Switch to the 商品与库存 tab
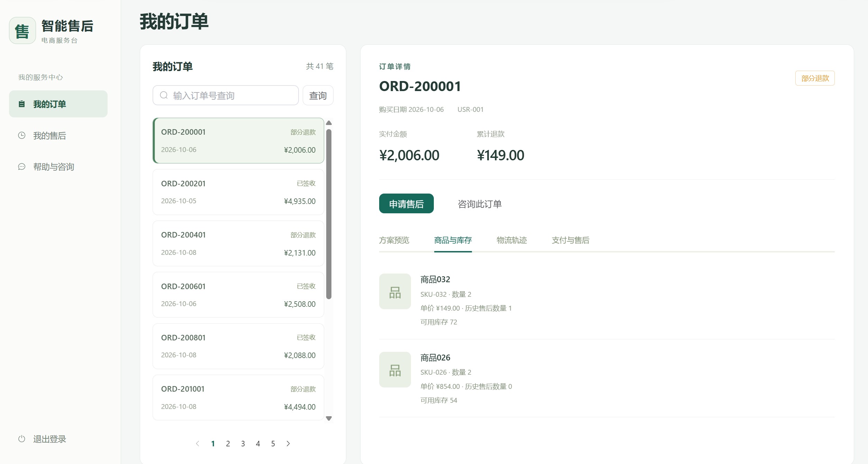This screenshot has width=868, height=464. (453, 240)
